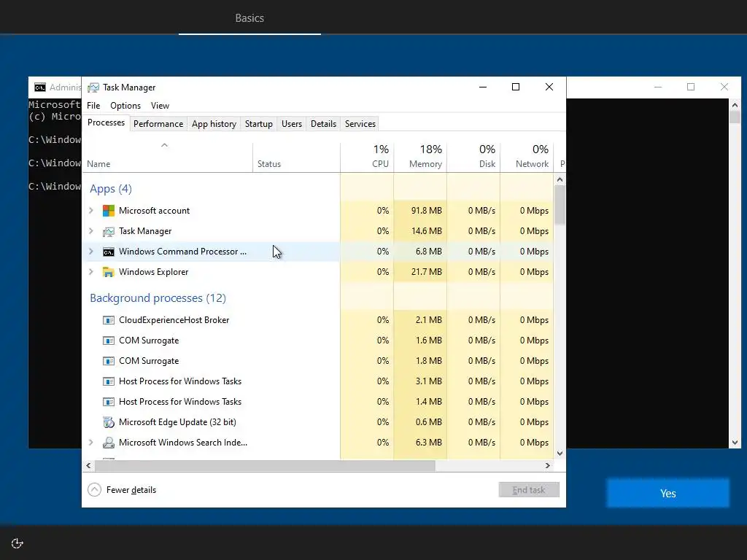Image resolution: width=747 pixels, height=560 pixels.
Task: Click the Fewer details link
Action: 131,490
